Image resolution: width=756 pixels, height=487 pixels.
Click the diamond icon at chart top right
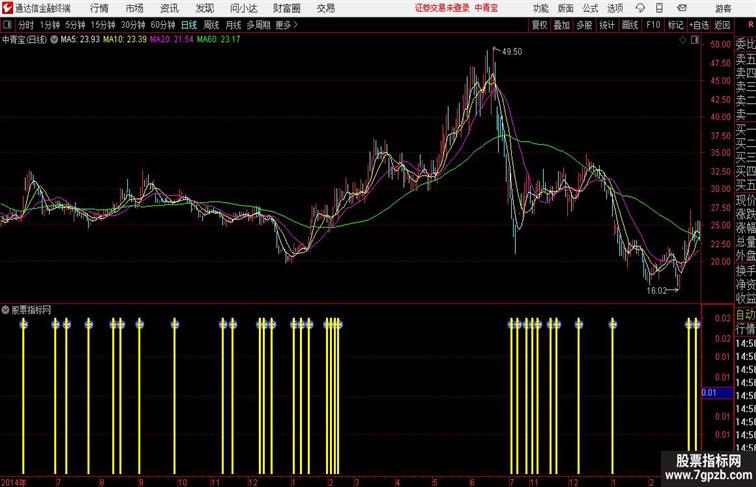click(683, 40)
